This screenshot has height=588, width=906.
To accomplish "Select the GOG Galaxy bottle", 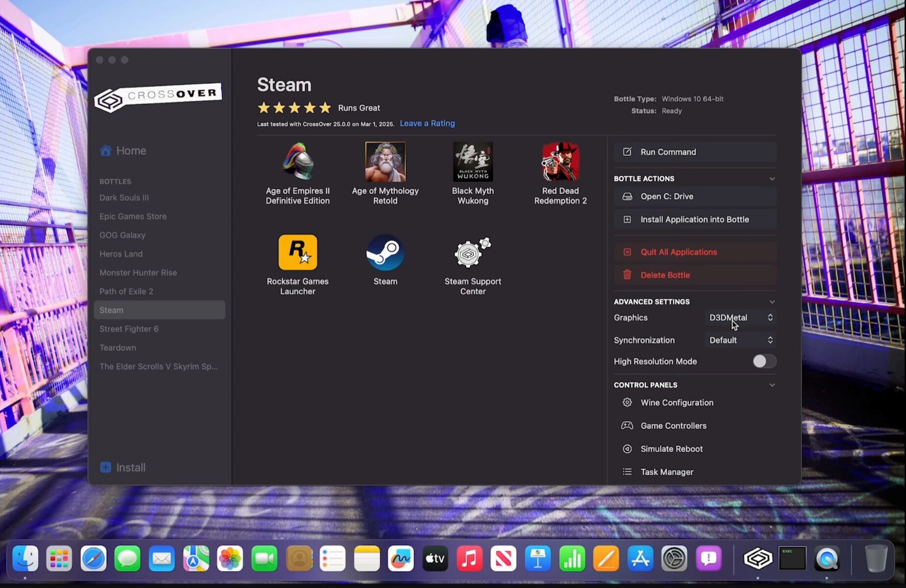I will (159, 235).
